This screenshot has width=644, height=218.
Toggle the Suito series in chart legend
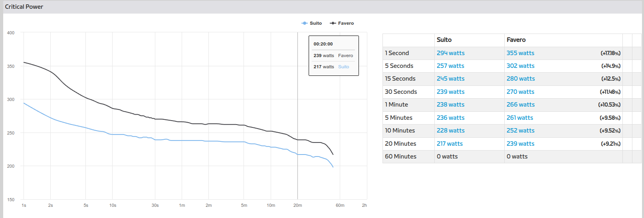pyautogui.click(x=315, y=23)
